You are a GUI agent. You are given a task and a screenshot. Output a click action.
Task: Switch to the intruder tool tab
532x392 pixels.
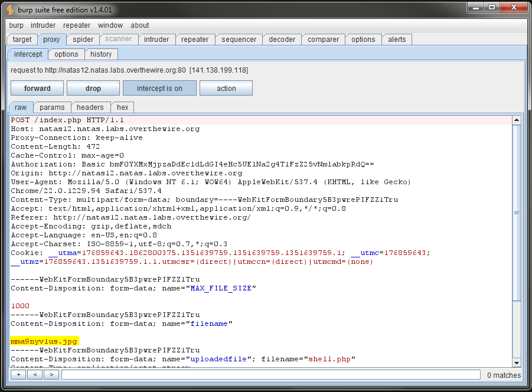tap(156, 40)
